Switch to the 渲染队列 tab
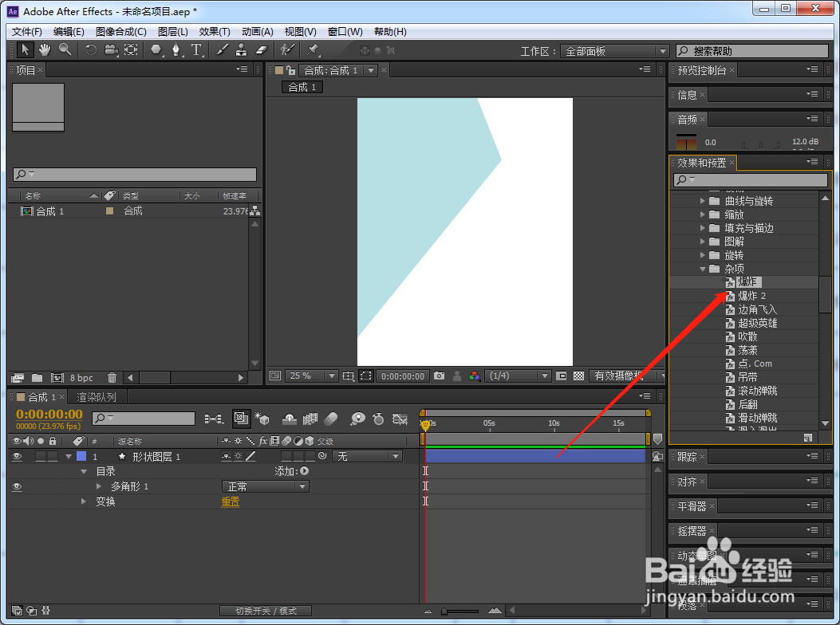 pyautogui.click(x=97, y=397)
